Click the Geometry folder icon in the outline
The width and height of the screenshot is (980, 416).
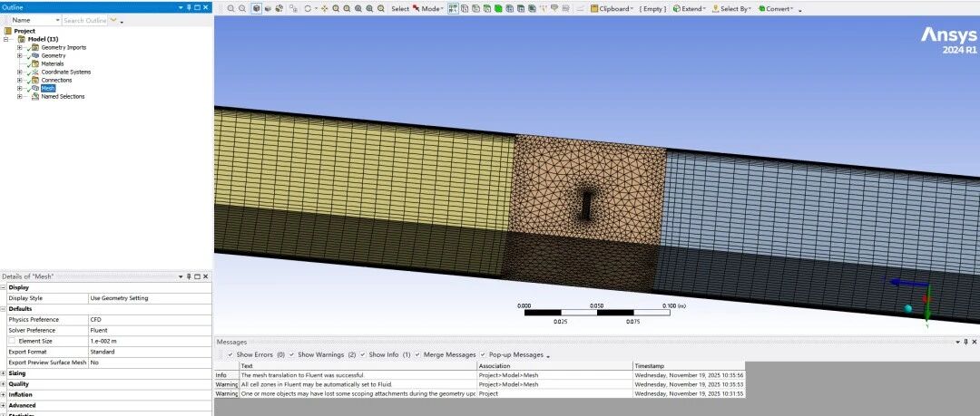[x=34, y=55]
